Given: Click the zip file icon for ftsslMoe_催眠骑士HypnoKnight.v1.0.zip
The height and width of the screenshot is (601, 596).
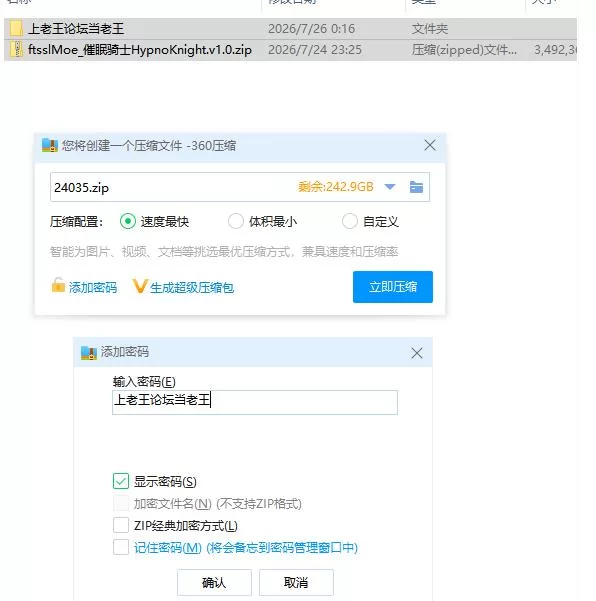Looking at the screenshot, I should (16, 49).
